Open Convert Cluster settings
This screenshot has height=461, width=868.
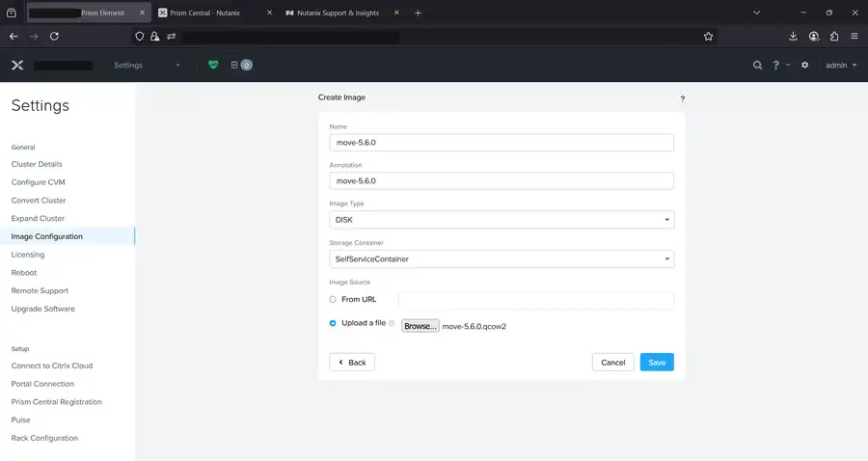click(39, 201)
